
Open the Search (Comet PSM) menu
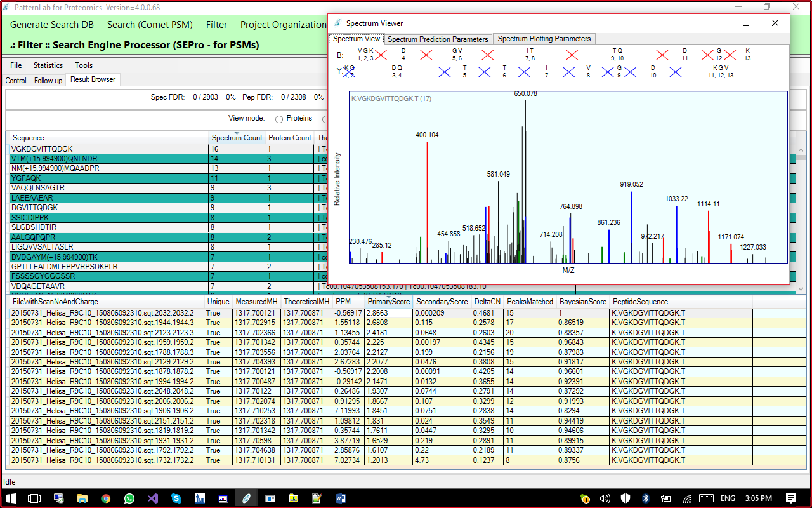click(150, 25)
